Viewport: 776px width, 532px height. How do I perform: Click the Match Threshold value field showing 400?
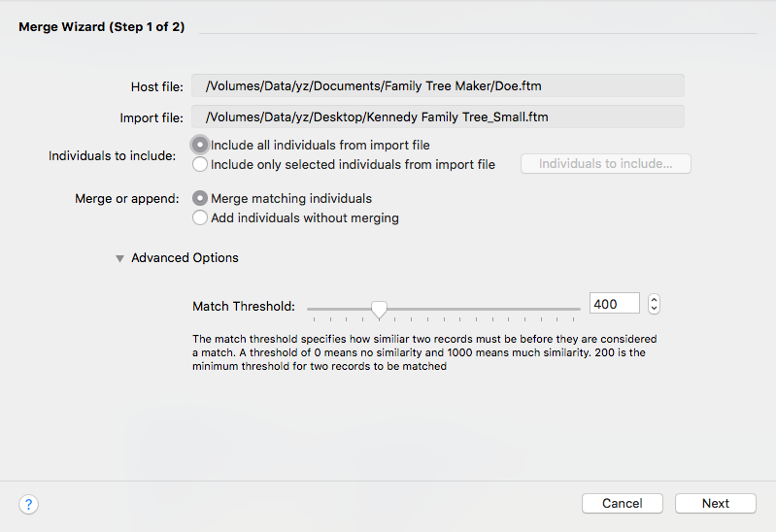tap(614, 304)
